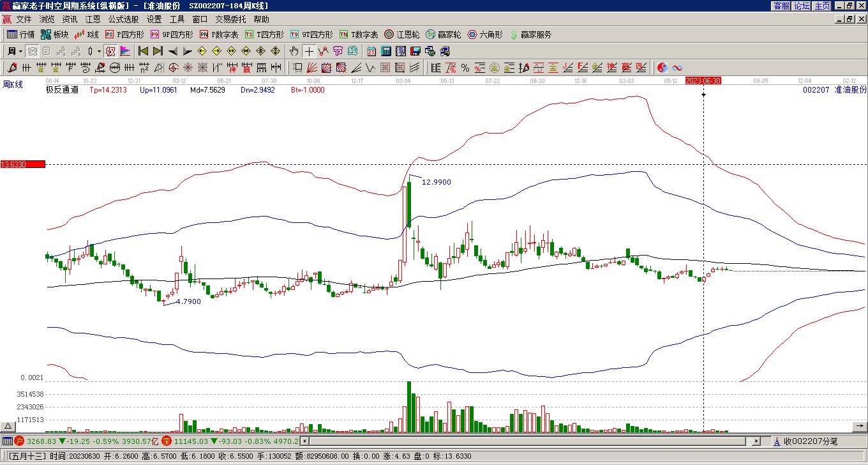The image size is (868, 465).
Task: Expand the panel with the up triangle button
Action: (x=8, y=427)
